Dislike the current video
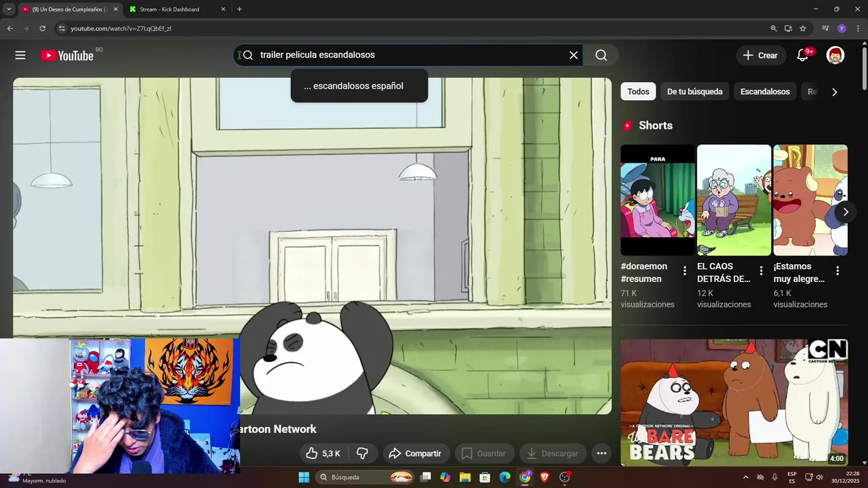The width and height of the screenshot is (868, 488). 363,453
